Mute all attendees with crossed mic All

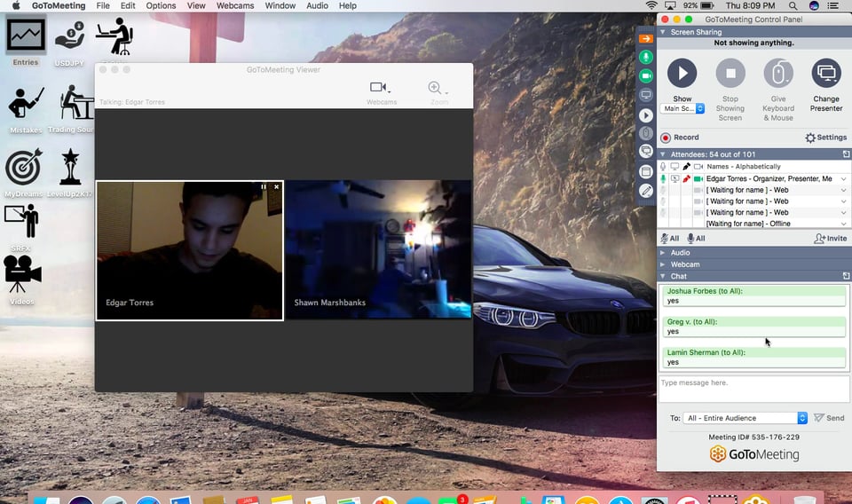point(670,239)
